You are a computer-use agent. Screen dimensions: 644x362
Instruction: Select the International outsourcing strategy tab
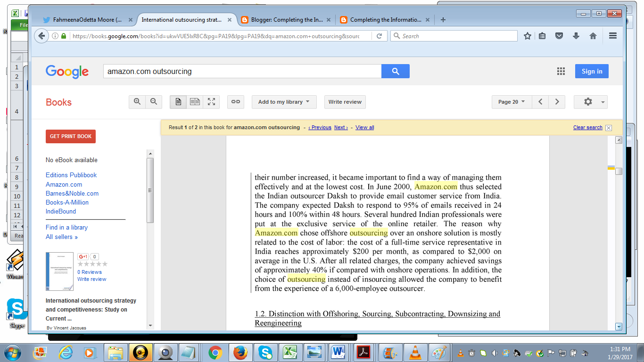point(182,20)
